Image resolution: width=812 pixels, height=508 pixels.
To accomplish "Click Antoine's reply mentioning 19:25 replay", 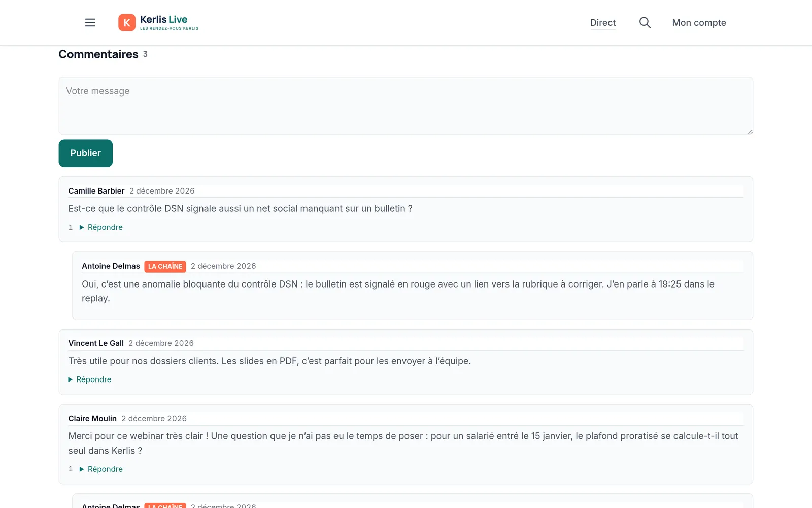I will click(x=398, y=291).
